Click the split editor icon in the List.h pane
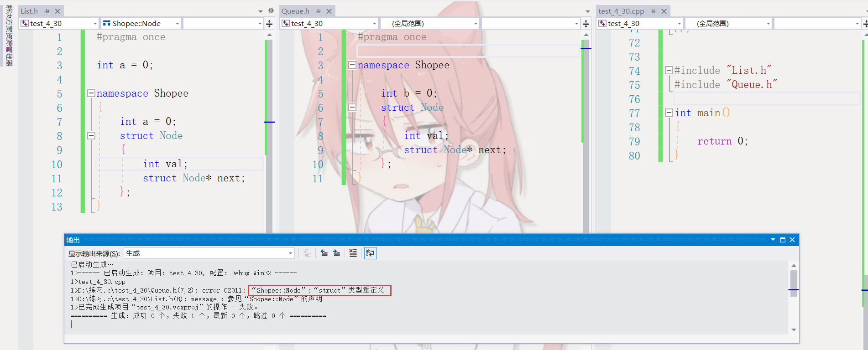Viewport: 868px width, 350px height. tap(269, 23)
